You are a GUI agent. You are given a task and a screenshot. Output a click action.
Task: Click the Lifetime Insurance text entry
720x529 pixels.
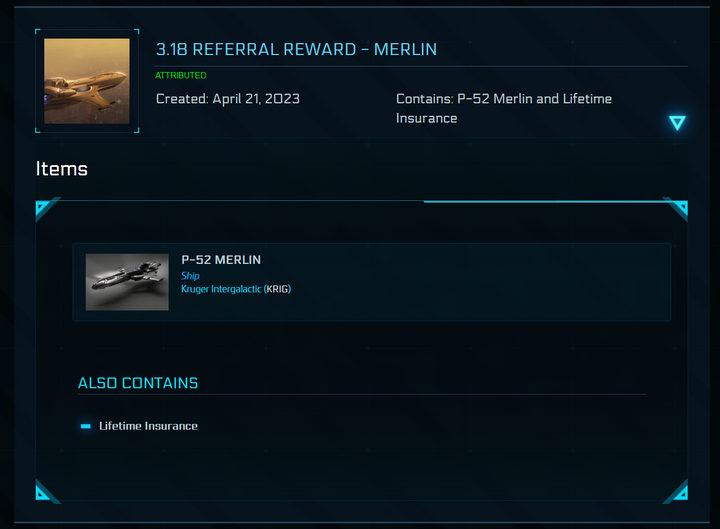148,426
